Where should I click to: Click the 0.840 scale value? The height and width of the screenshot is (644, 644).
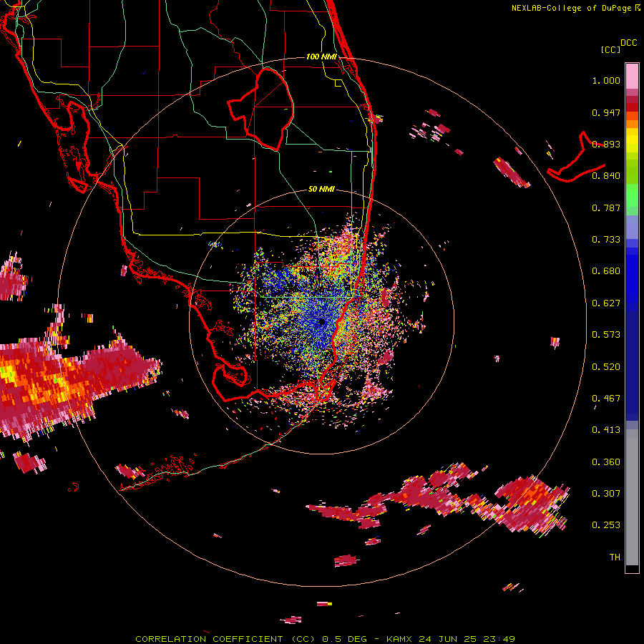pos(606,176)
